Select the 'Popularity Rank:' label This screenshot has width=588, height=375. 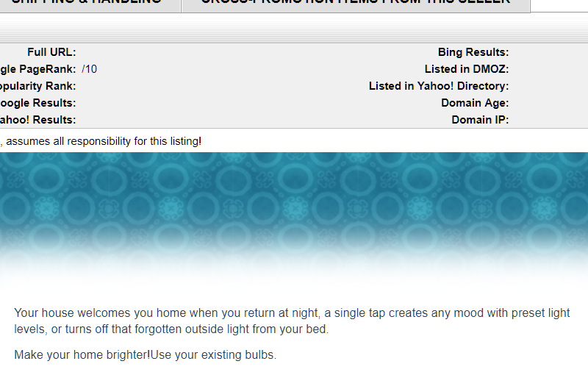[x=37, y=86]
